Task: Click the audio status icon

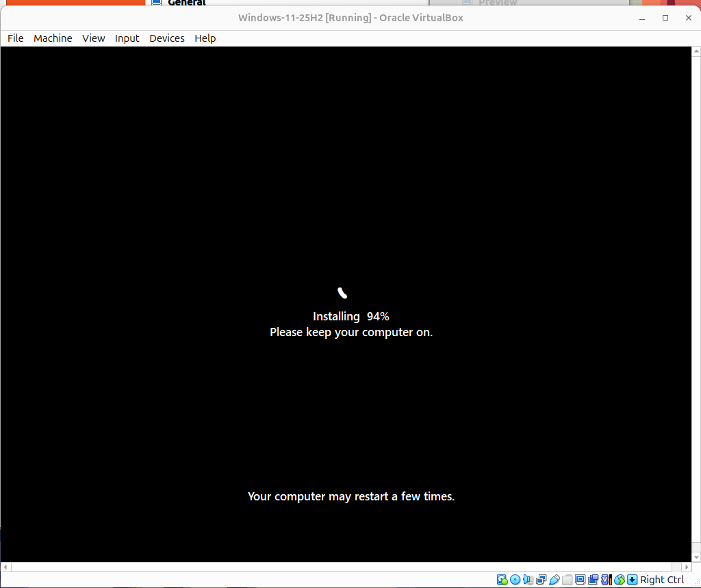Action: coord(527,579)
